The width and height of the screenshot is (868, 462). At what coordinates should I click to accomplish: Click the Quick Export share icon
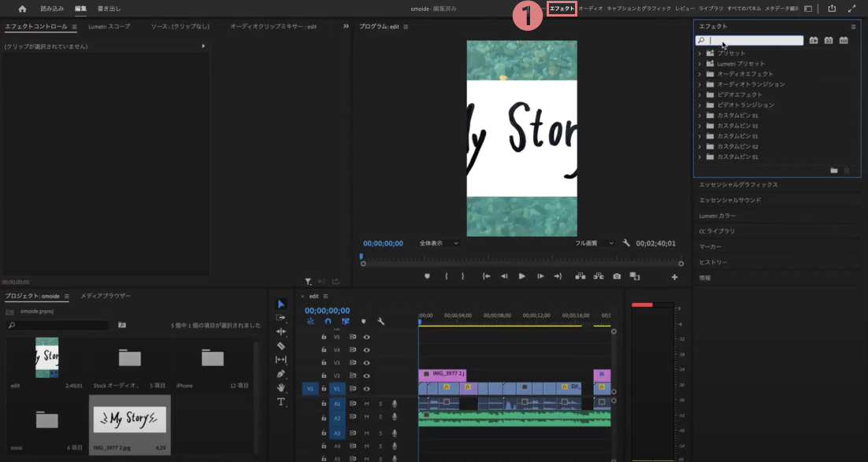point(832,9)
